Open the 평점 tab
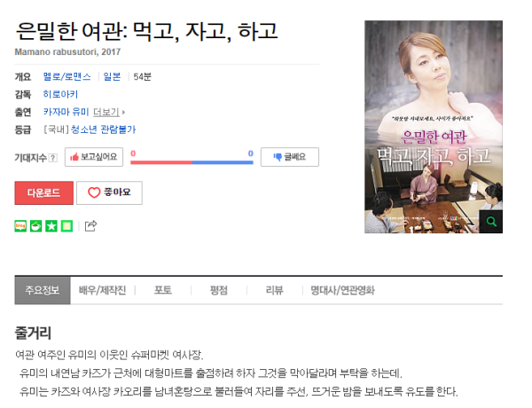 click(219, 290)
